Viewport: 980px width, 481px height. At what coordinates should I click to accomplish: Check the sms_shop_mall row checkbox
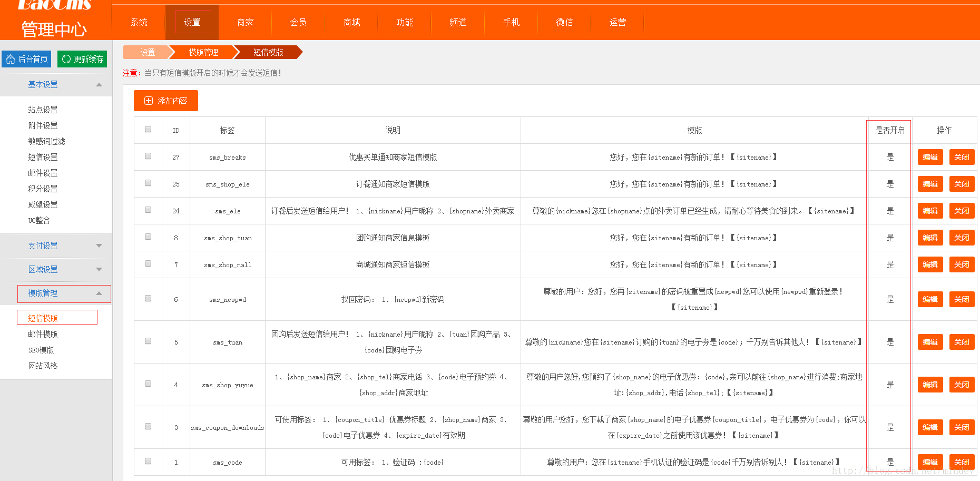148,263
